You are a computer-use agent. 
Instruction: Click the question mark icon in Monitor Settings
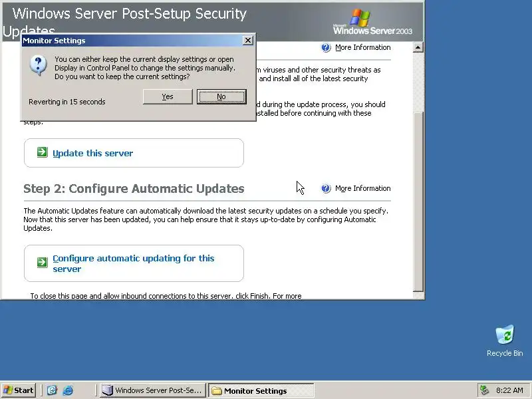pos(38,65)
